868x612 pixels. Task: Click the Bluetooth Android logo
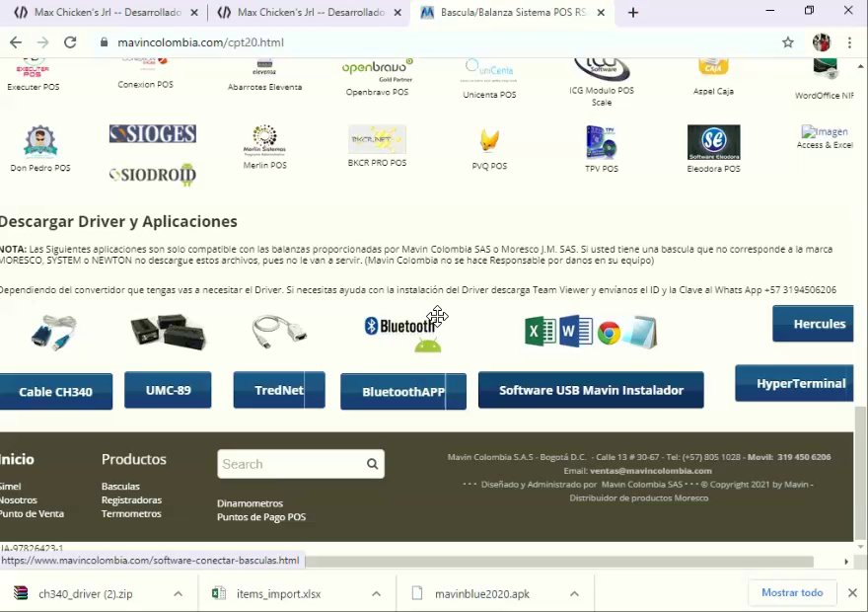coord(403,334)
